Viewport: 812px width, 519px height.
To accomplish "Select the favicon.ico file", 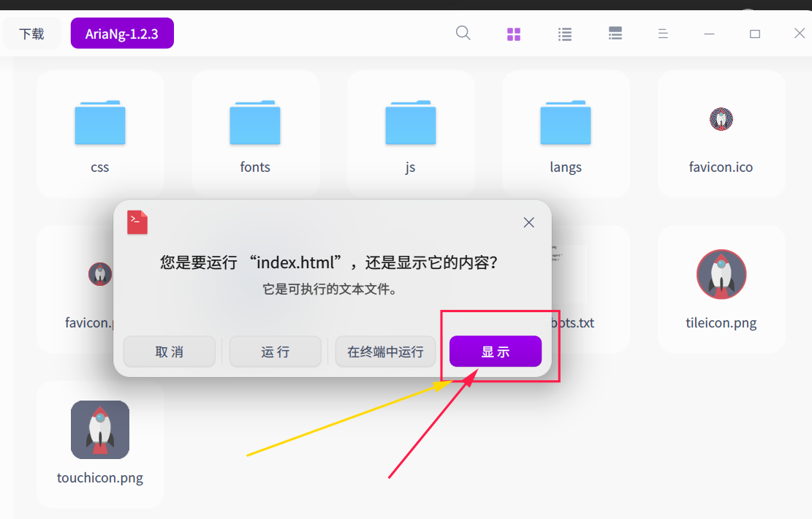I will [x=721, y=134].
